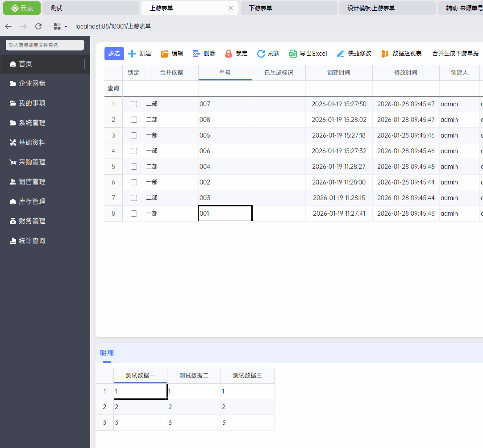The height and width of the screenshot is (448, 483).
Task: Check the box for row 007
Action: tap(133, 104)
